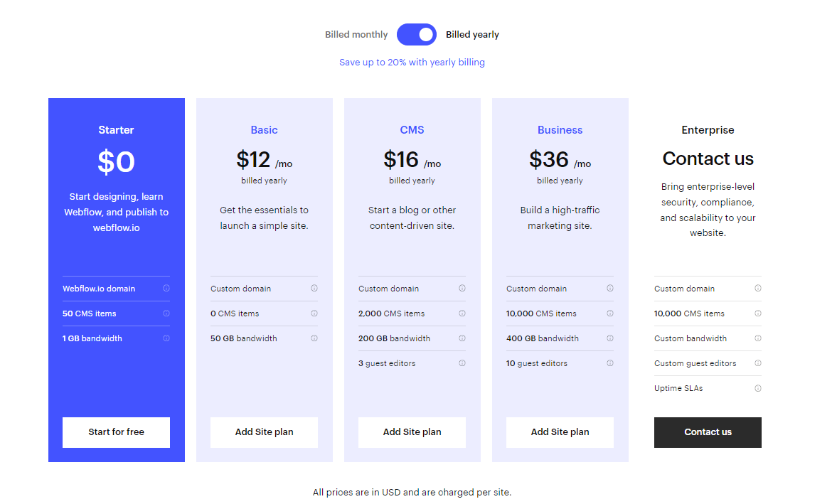The height and width of the screenshot is (504, 837).
Task: Add Site plan for CMS tier
Action: [412, 432]
